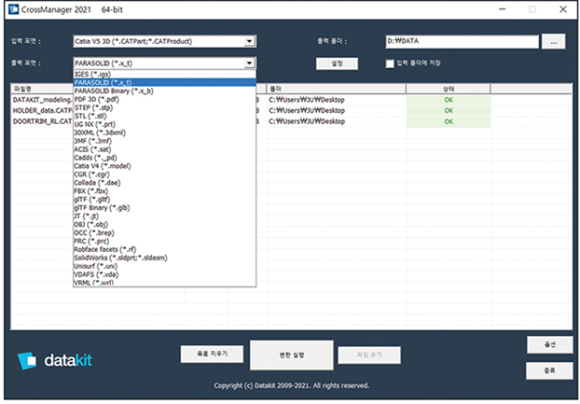The width and height of the screenshot is (580, 404).
Task: Pick PARASOLID Binary (*.x_b) format
Action: click(x=165, y=91)
